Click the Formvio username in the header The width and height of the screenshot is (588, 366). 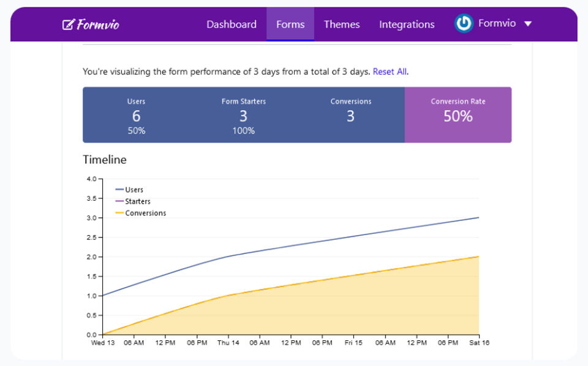pos(497,23)
